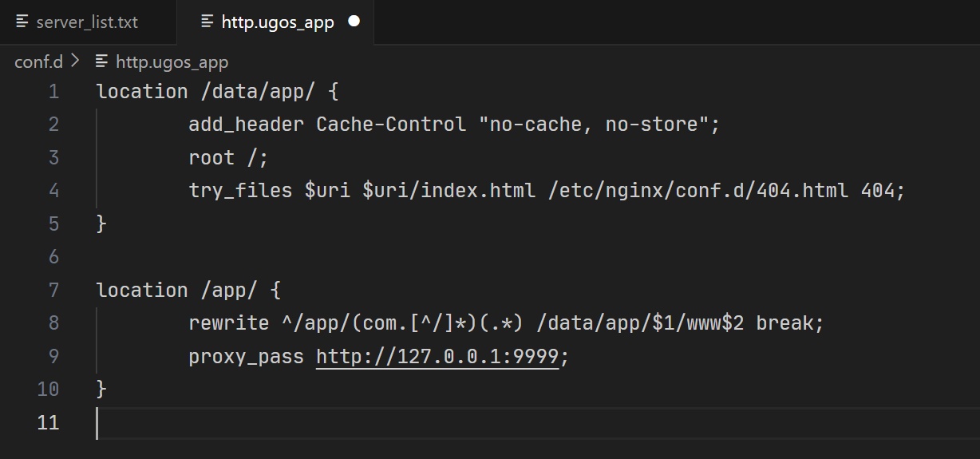Click the file icon on server_list.txt tab
Viewport: 980px width, 459px height.
click(x=22, y=22)
